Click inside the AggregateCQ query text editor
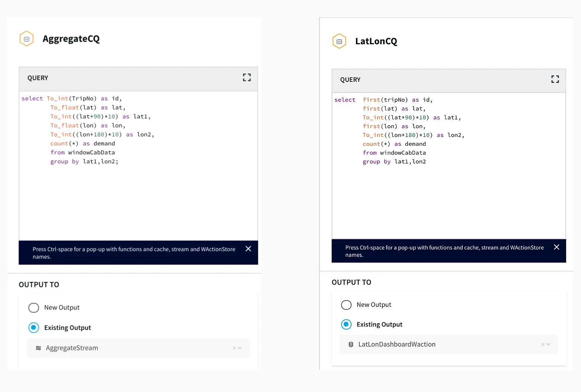This screenshot has width=581, height=392. pos(138,197)
